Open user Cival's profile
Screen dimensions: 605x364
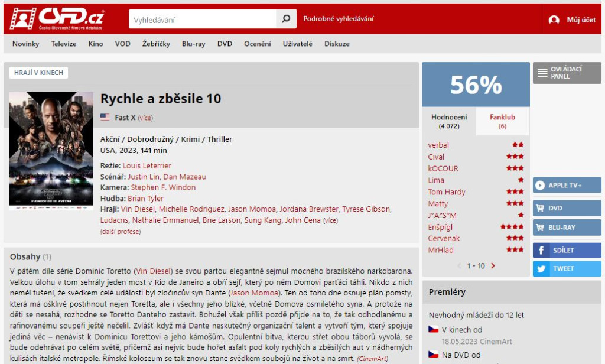[x=436, y=157]
